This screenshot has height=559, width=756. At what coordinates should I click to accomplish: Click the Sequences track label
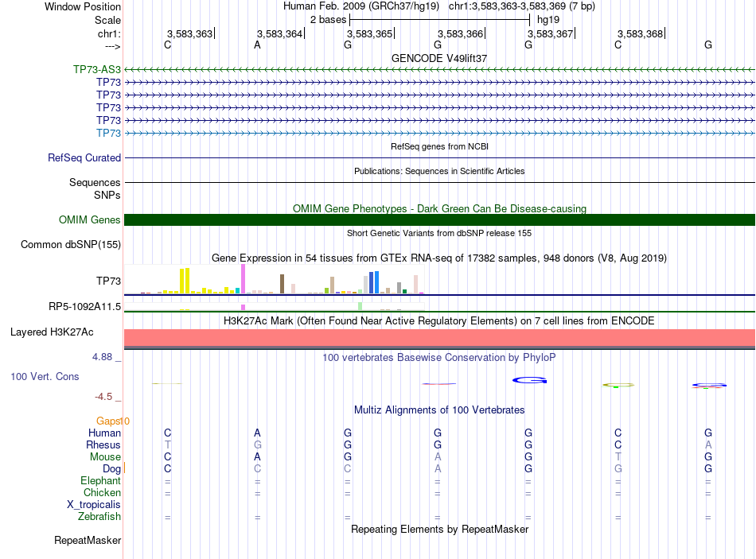95,182
